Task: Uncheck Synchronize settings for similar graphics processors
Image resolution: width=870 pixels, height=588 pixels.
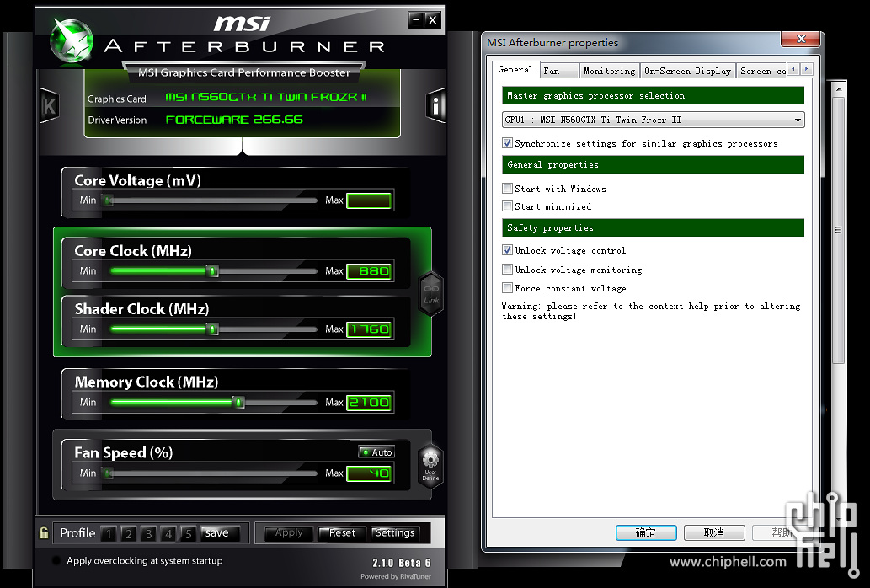Action: click(507, 143)
